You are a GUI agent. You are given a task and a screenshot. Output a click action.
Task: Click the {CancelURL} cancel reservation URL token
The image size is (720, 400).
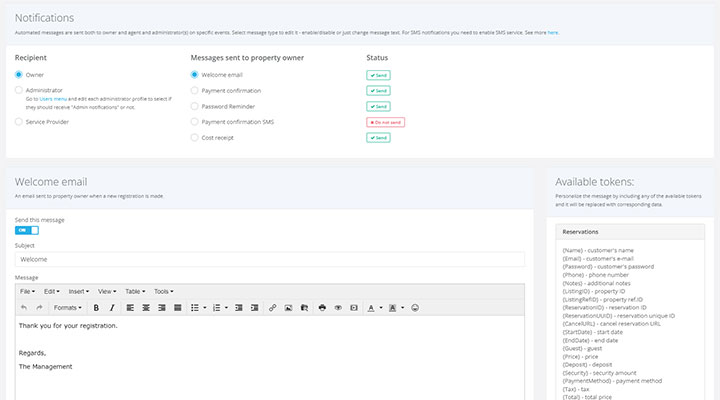click(611, 324)
